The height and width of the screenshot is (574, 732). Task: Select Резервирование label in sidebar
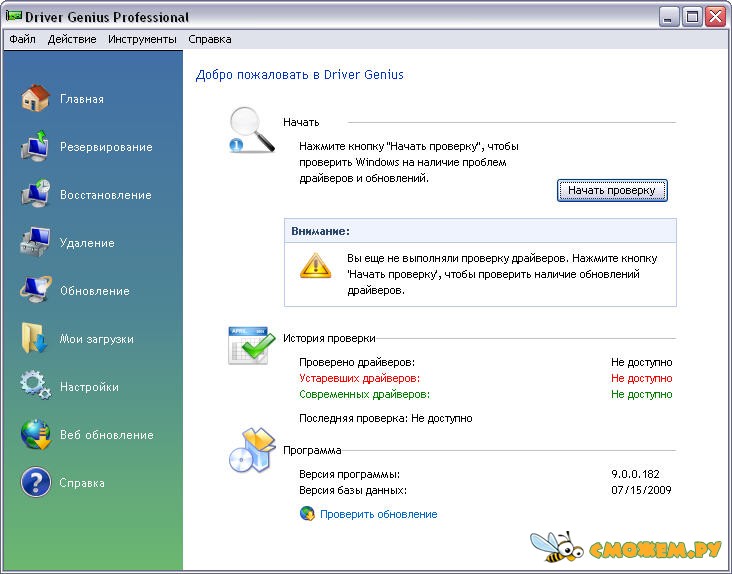click(106, 147)
